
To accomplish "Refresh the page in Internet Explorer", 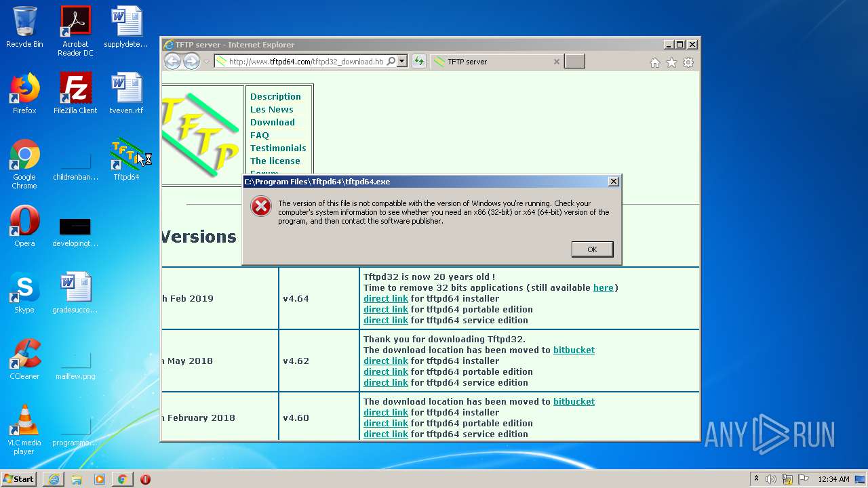I will pyautogui.click(x=418, y=61).
